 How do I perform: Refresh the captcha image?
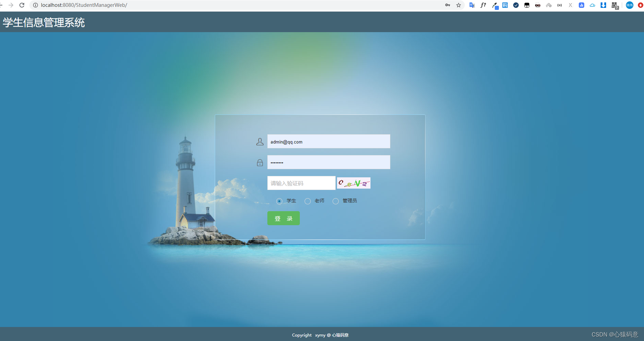click(x=353, y=183)
